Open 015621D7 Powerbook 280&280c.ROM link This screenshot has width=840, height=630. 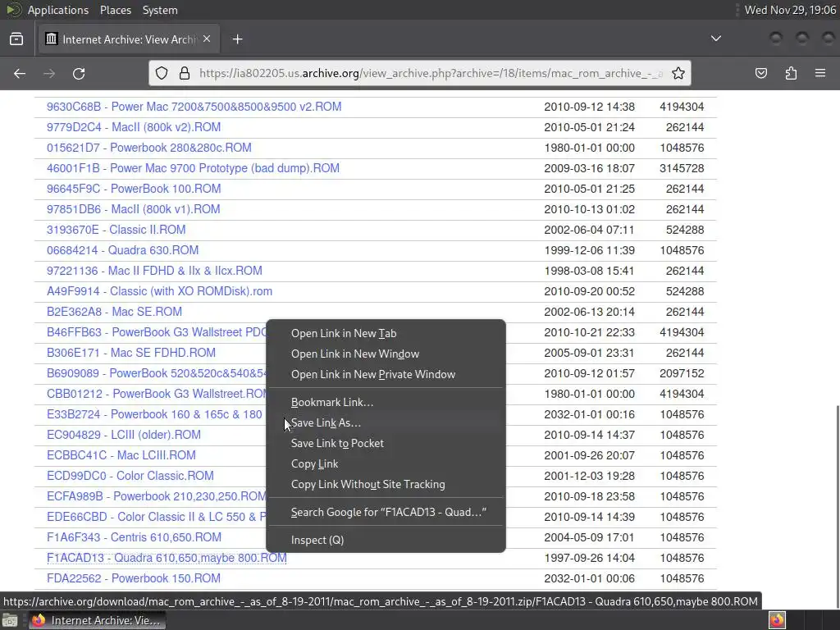click(x=149, y=148)
